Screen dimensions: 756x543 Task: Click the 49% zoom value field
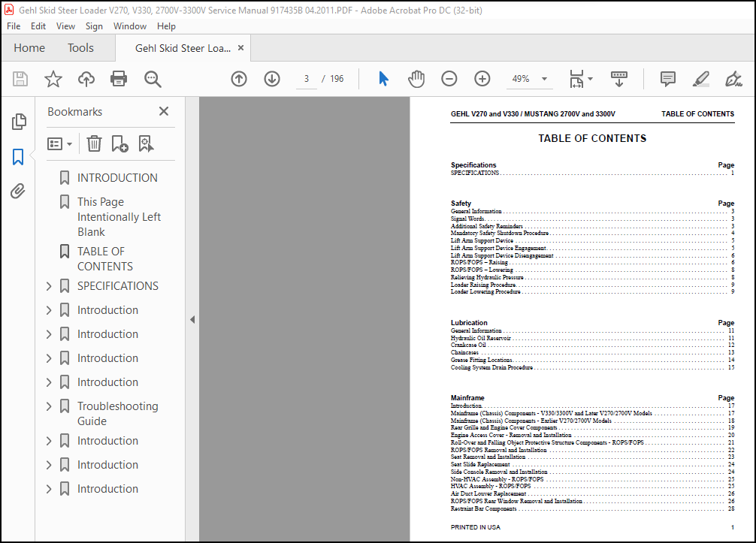pyautogui.click(x=521, y=79)
